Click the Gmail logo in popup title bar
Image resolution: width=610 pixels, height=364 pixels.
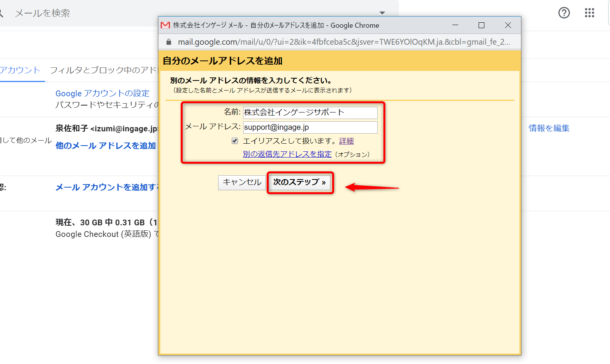click(165, 25)
